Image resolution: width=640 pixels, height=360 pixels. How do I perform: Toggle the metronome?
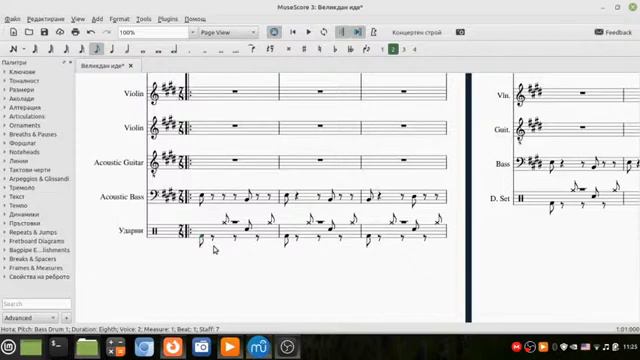(x=373, y=32)
